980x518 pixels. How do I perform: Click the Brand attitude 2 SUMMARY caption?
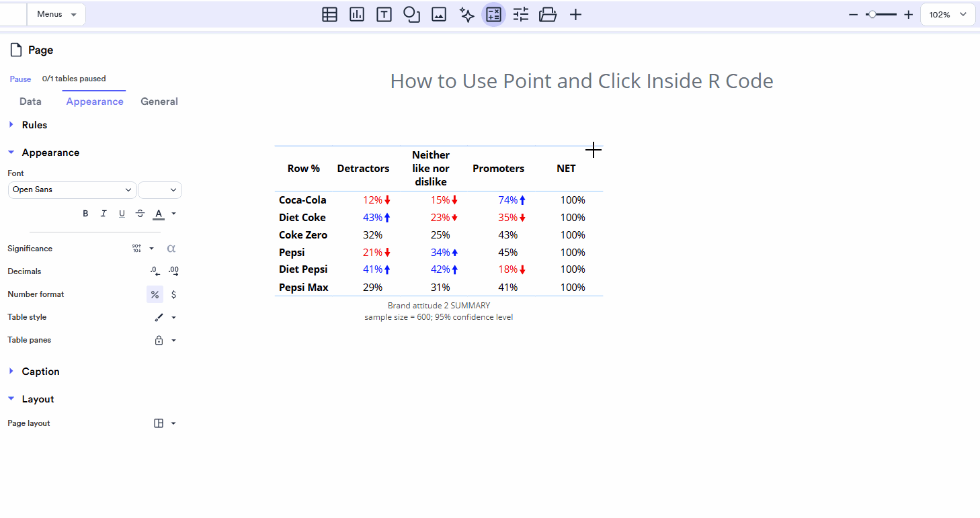[439, 306]
